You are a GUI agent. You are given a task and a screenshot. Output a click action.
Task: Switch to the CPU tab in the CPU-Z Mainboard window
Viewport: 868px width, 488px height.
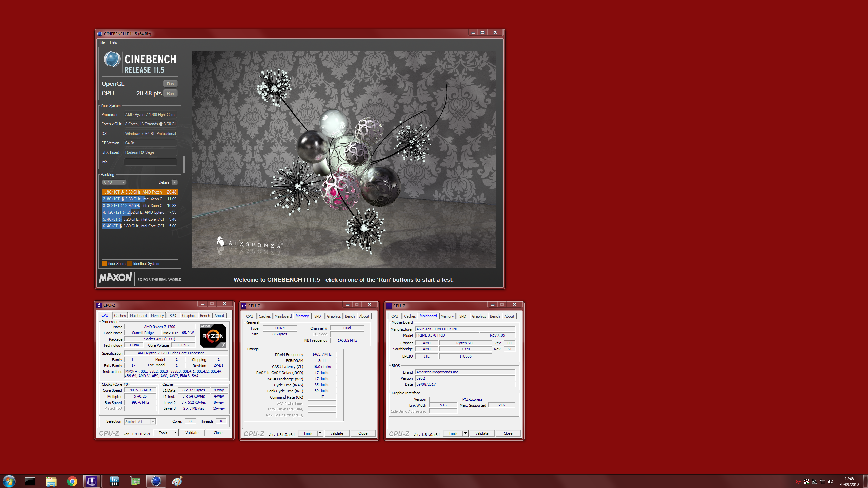point(395,316)
